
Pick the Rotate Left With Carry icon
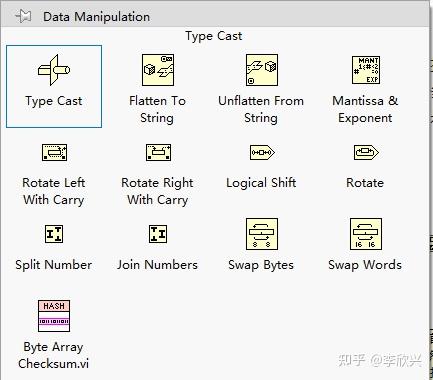coord(54,153)
